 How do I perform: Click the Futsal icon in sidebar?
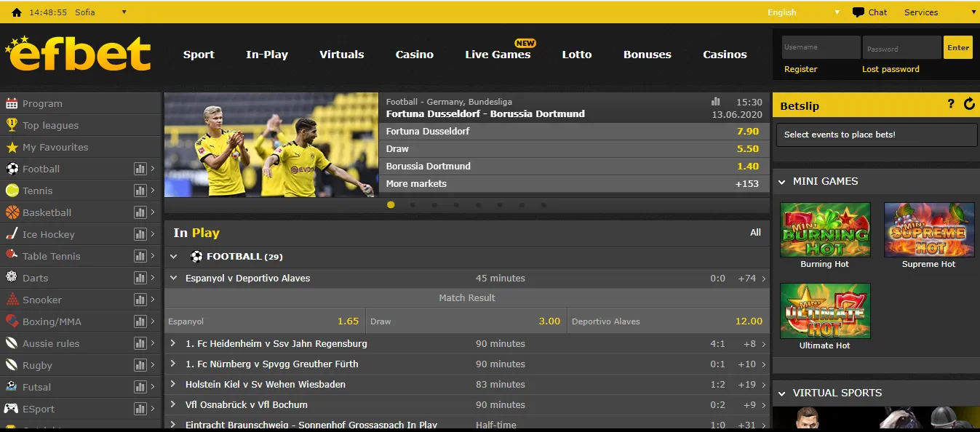12,386
